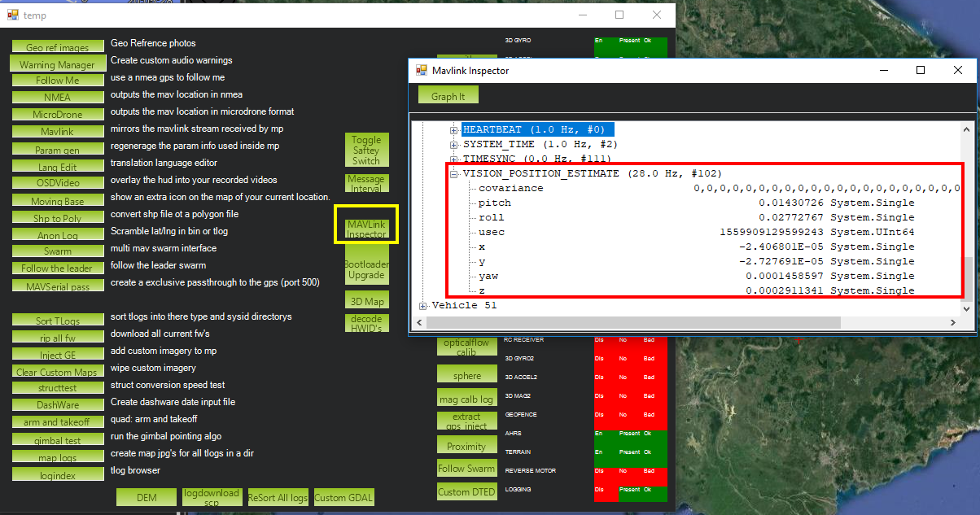The image size is (980, 515).
Task: Expand the HEARTBEAT message node
Action: 454,128
